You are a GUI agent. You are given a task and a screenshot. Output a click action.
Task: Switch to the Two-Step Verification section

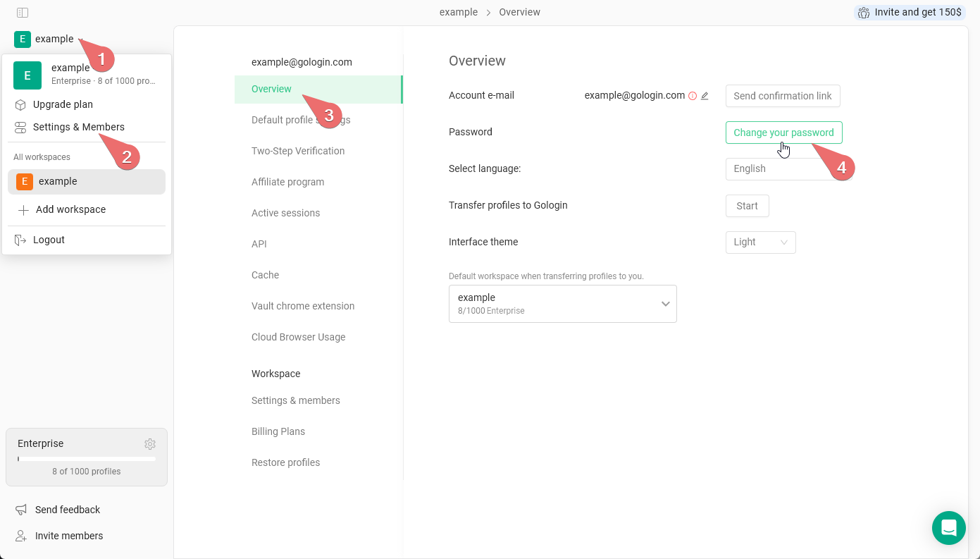[x=297, y=150]
